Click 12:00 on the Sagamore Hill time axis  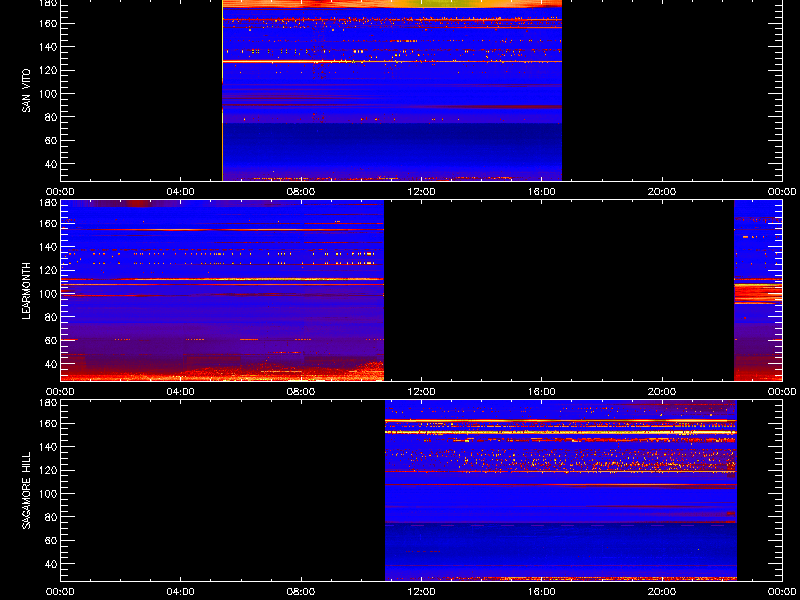point(421,592)
